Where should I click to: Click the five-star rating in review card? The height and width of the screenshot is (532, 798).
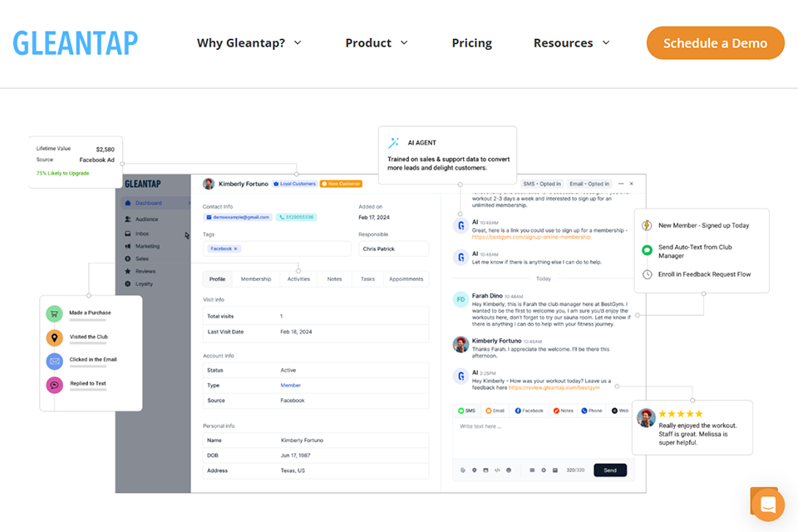tap(681, 414)
